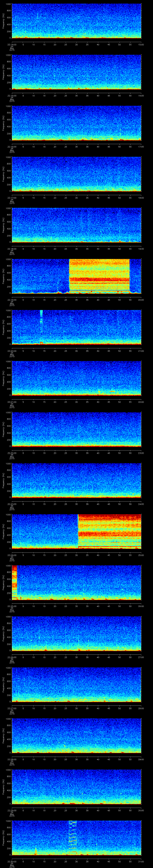Select the spectrogram panel starting at 22:15:00

click(x=76, y=72)
